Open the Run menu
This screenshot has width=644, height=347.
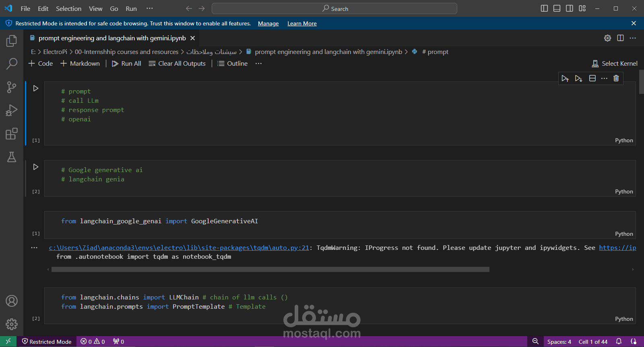pos(131,8)
